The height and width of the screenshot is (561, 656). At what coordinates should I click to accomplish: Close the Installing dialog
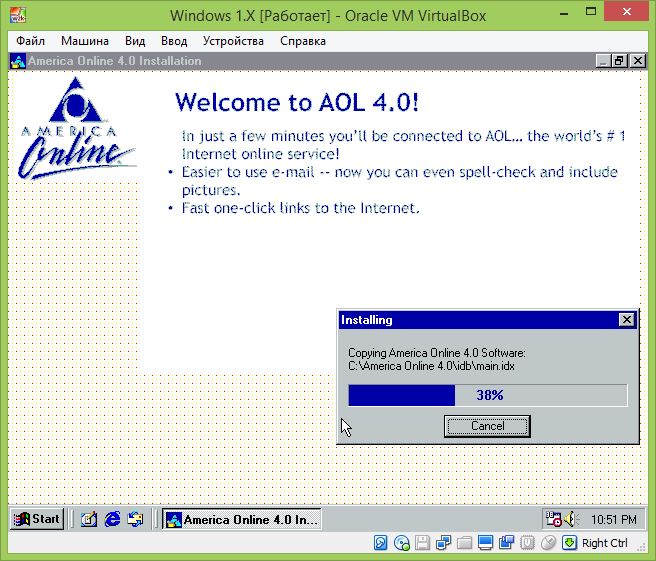click(626, 320)
